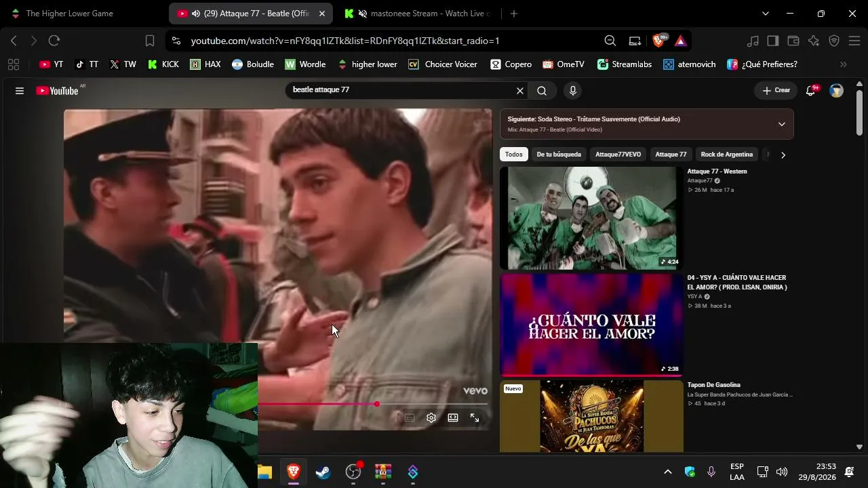
Task: Go back to the previous page
Action: pos(14,41)
